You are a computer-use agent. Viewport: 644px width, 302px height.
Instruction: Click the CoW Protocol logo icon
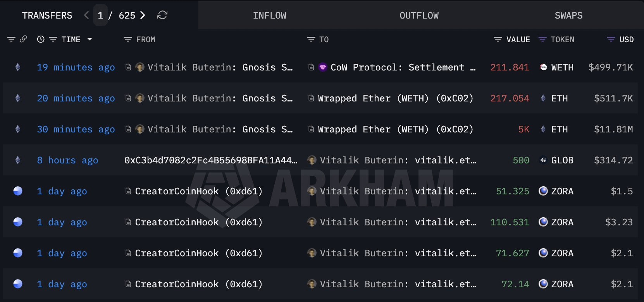tap(322, 67)
